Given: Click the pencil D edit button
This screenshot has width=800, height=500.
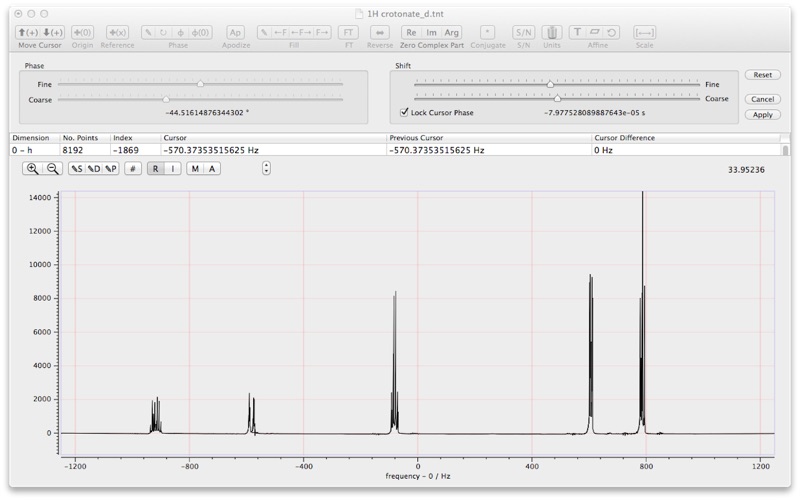Looking at the screenshot, I should 94,169.
